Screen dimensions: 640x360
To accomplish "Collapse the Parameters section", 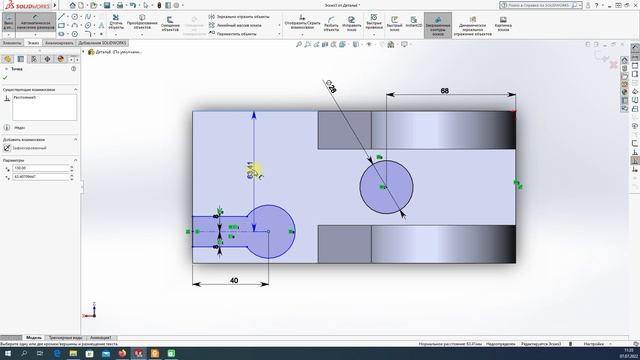I will click(x=76, y=160).
